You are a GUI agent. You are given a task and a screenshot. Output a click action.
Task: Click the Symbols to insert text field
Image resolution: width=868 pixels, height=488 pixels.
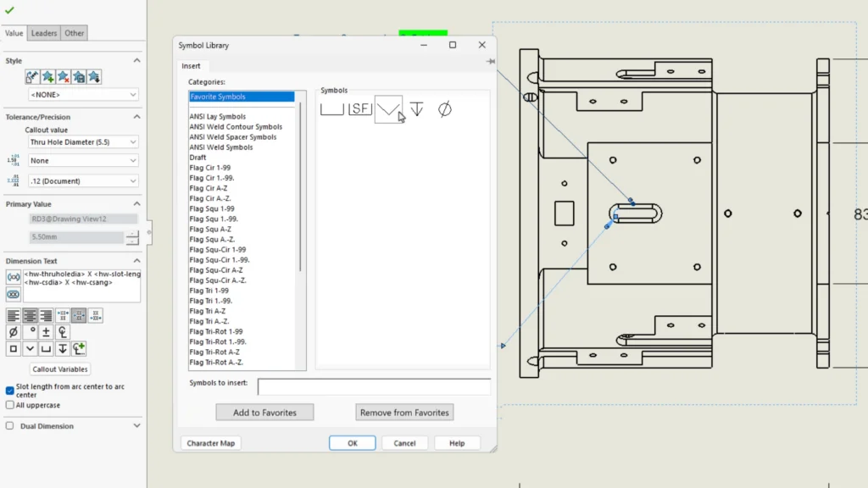pos(374,387)
